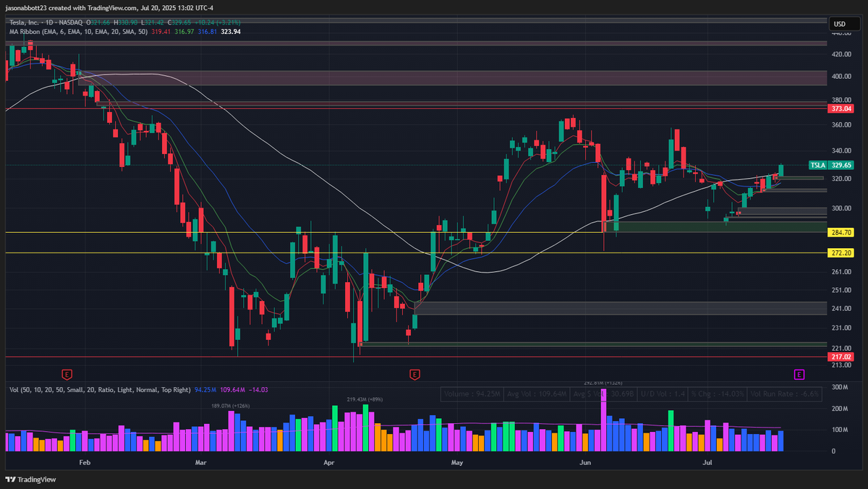Click the purple 109.64M average volume value
This screenshot has width=868, height=489.
point(233,390)
